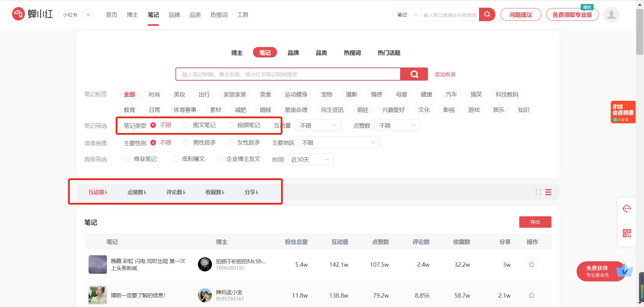This screenshot has width=644, height=307.
Task: Open note title 晚霞 彩虹 闪电 同时出现
Action: [148, 264]
